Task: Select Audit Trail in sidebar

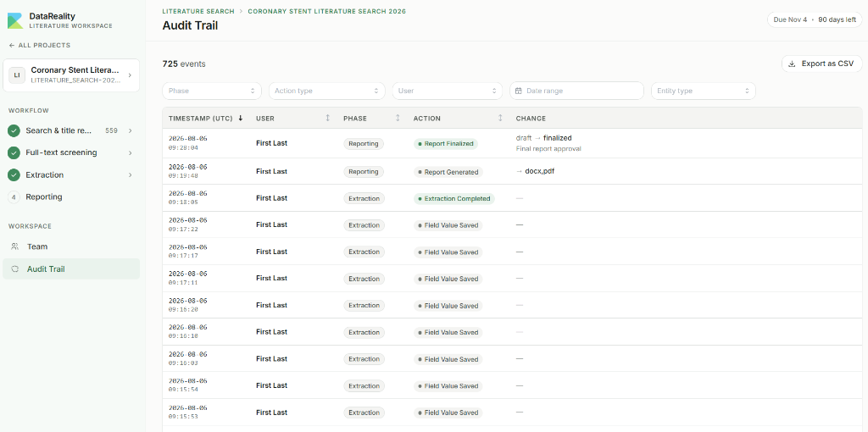Action: (x=71, y=269)
